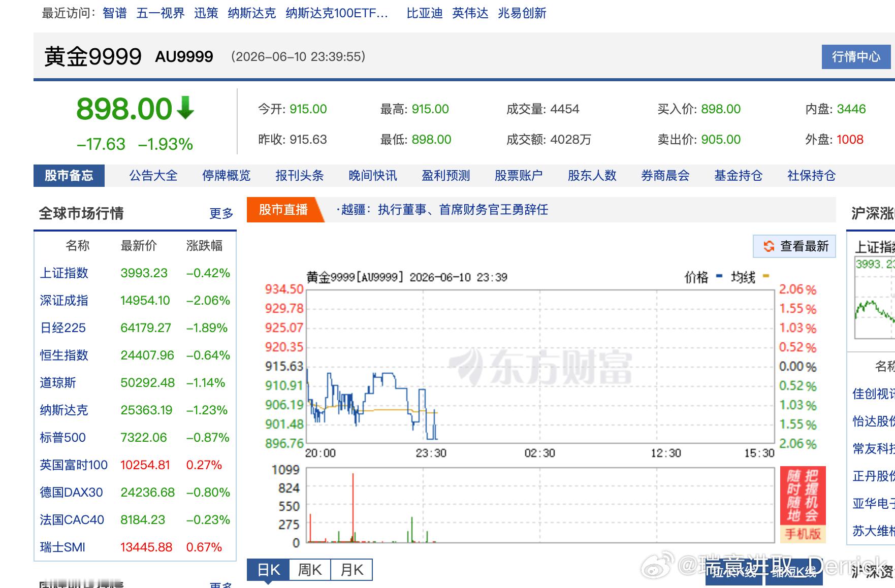The width and height of the screenshot is (895, 588).
Task: Open 停牌概览 menu item
Action: [227, 176]
